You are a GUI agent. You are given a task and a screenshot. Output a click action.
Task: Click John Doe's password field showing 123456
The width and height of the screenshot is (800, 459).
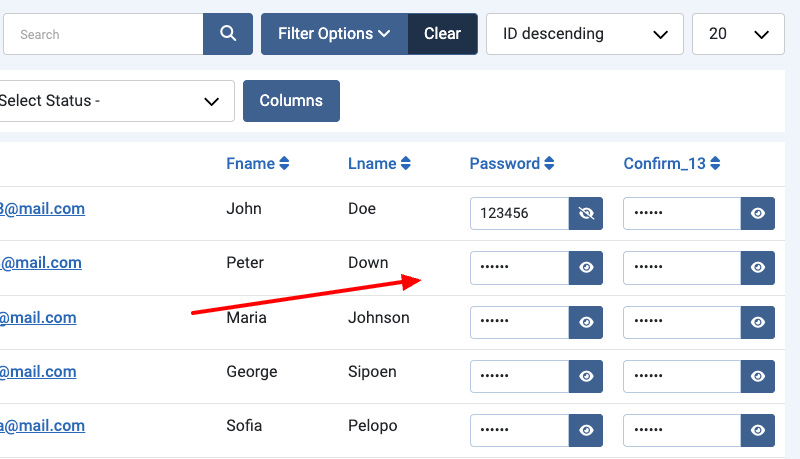(519, 213)
